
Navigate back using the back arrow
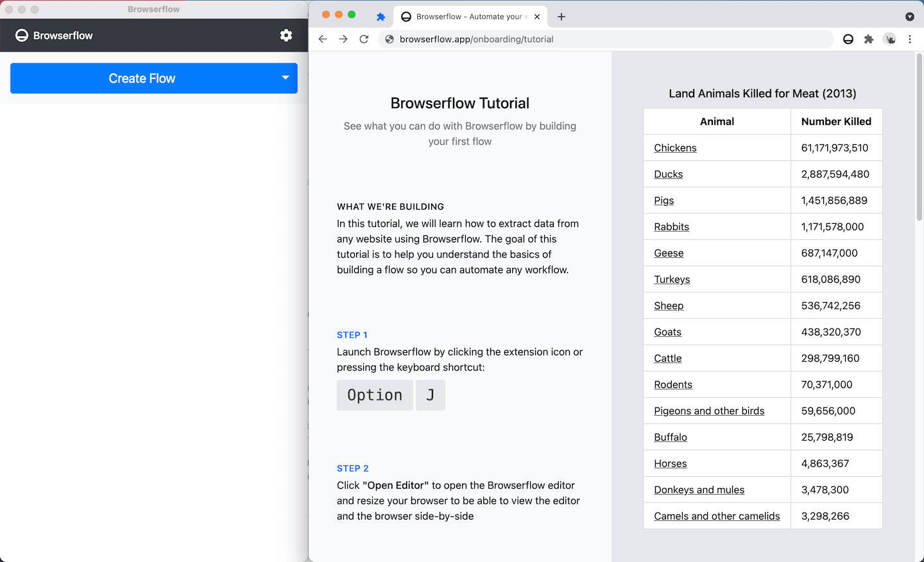[x=323, y=38]
